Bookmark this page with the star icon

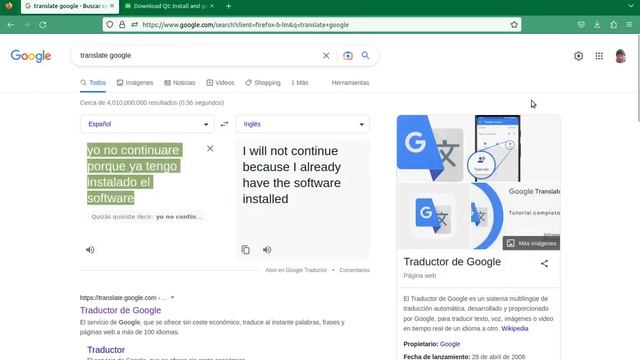[x=514, y=25]
